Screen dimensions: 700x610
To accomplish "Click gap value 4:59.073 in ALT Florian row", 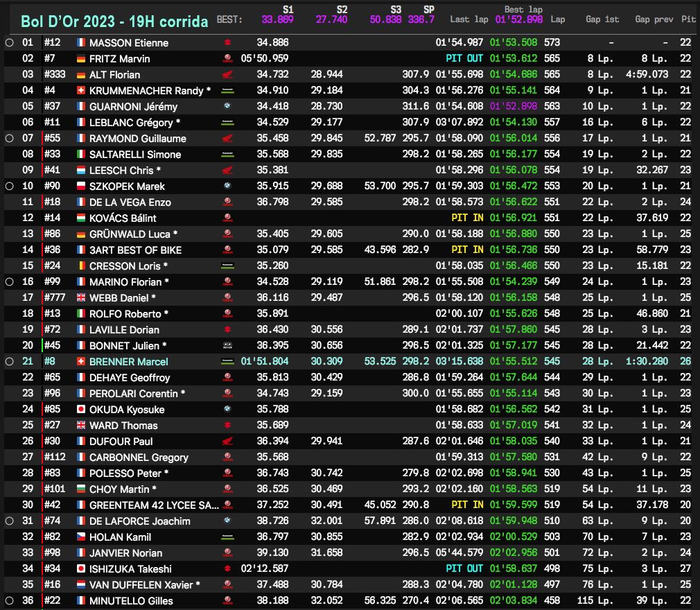I will coord(647,74).
